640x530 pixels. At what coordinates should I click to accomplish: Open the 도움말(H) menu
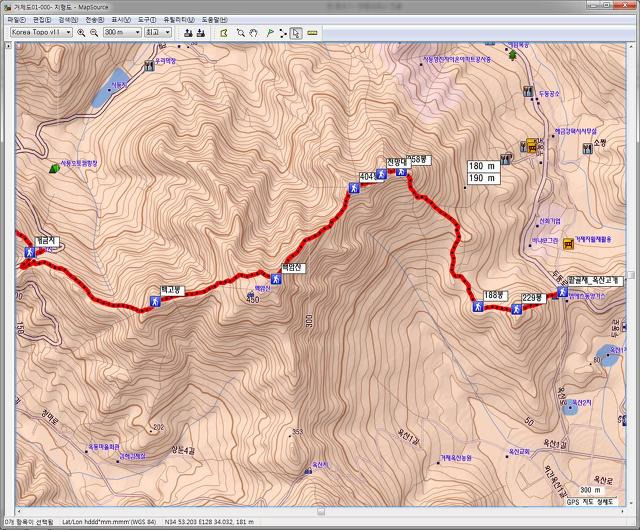[x=215, y=20]
